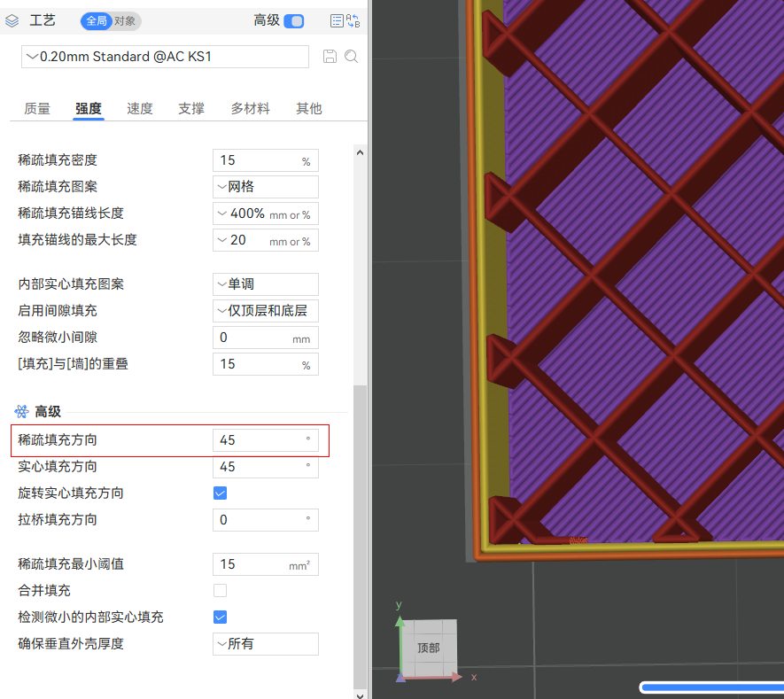Viewport: 784px width, 699px height.
Task: Click the 高级 section atom icon
Action: coord(21,411)
